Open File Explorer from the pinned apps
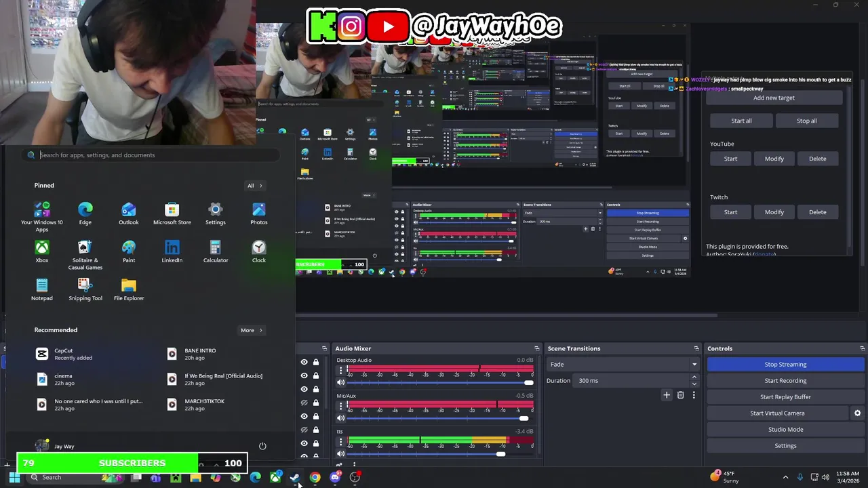Screen dimensions: 868x488 pyautogui.click(x=129, y=289)
